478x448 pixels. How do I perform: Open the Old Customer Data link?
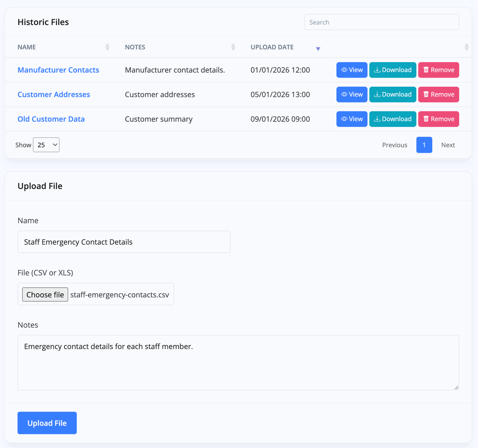pos(51,119)
